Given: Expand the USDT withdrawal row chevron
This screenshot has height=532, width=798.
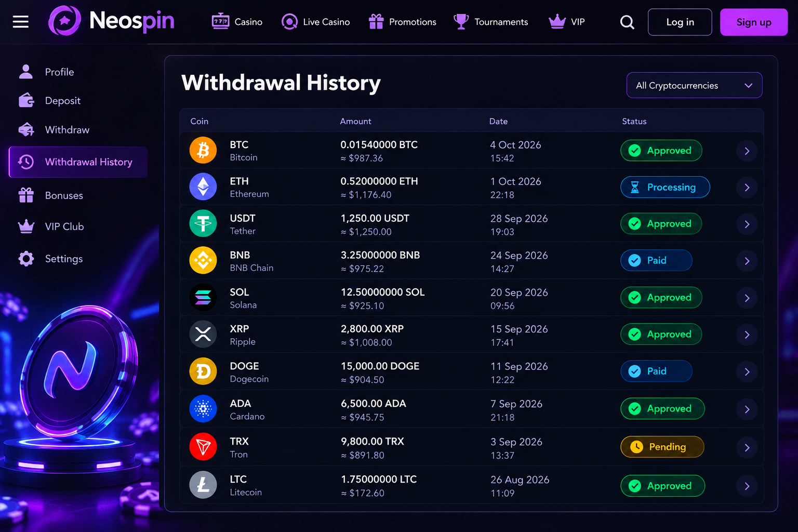Looking at the screenshot, I should click(747, 224).
